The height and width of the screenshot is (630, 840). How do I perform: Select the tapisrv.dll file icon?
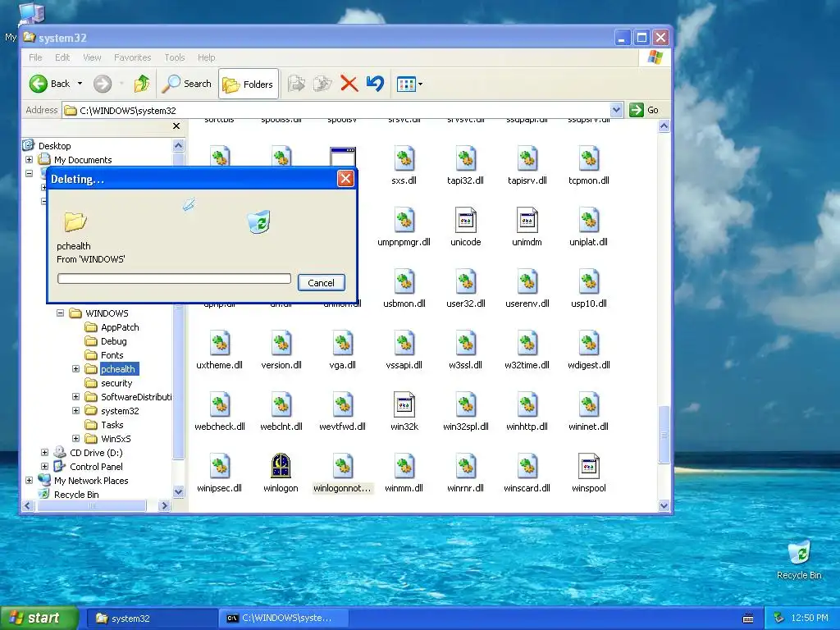pyautogui.click(x=527, y=159)
